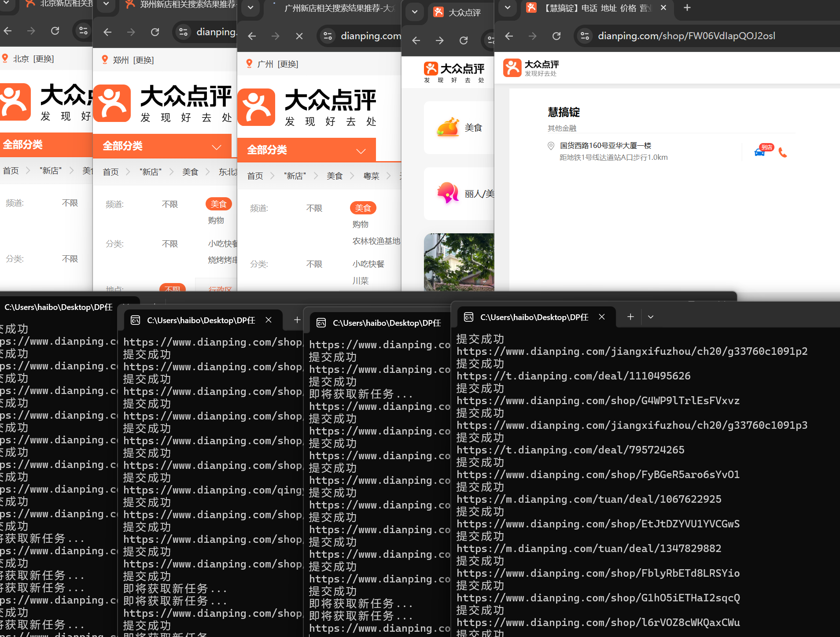Open 首页 from the breadcrumb trail
The height and width of the screenshot is (637, 840).
click(254, 175)
